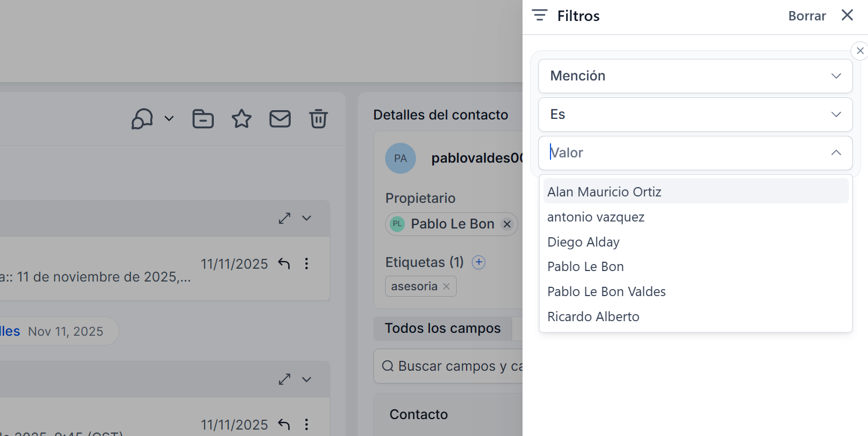Click the chat bubble assign icon
Screen dimensions: 868x436
[142, 119]
